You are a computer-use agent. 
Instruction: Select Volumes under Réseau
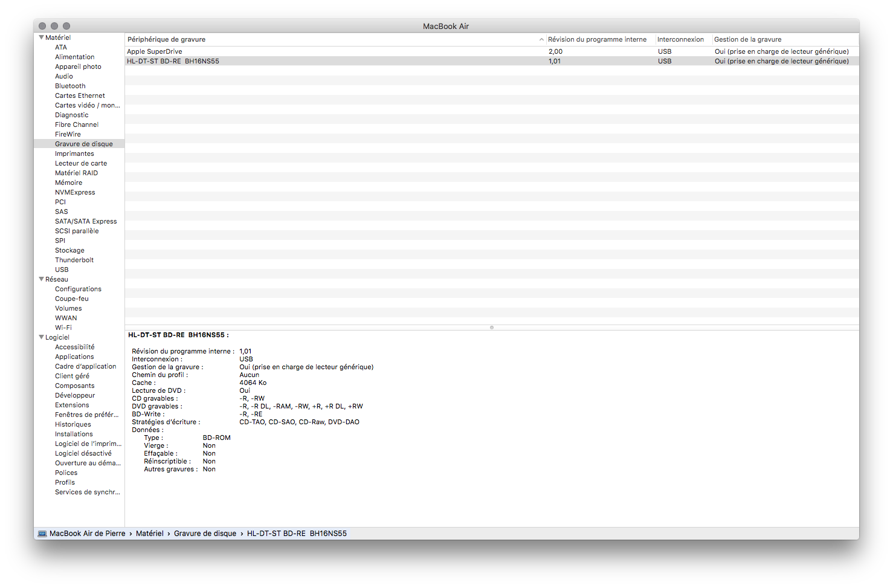68,308
